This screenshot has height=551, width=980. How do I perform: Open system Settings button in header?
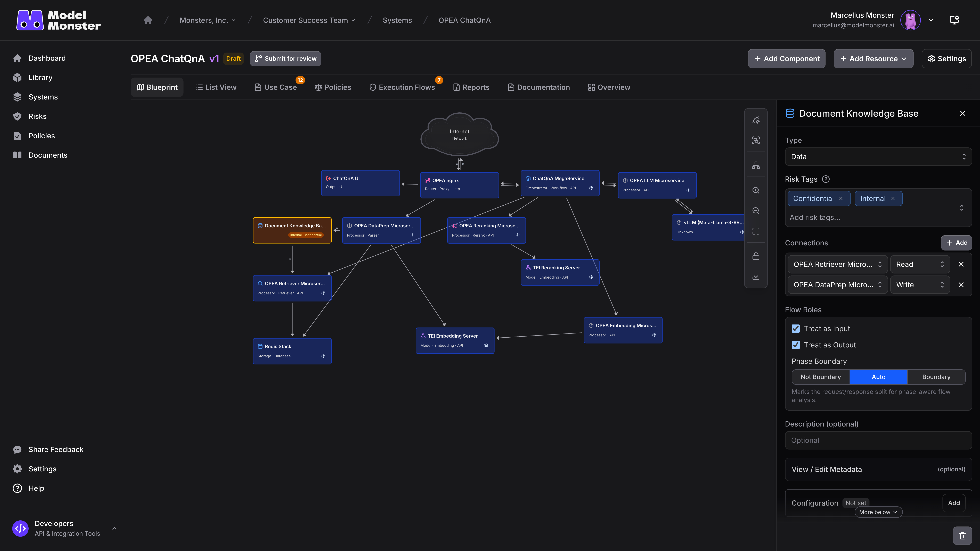tap(946, 59)
